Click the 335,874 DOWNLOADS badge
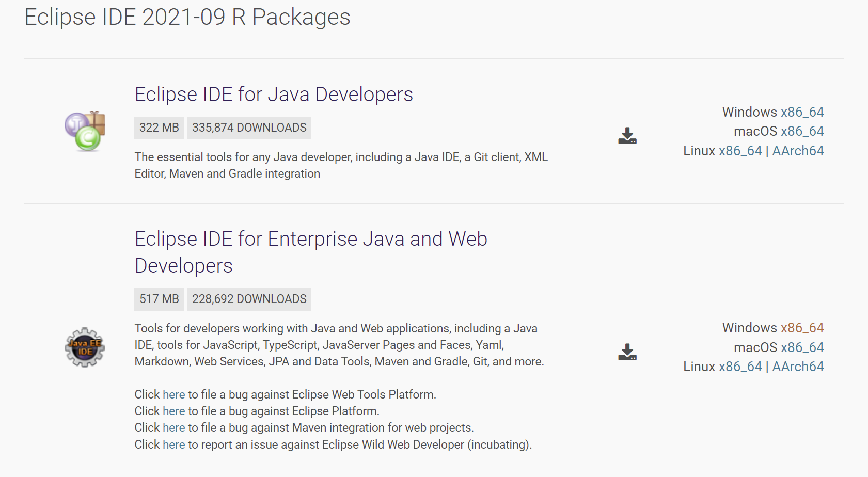This screenshot has height=477, width=868. point(249,128)
